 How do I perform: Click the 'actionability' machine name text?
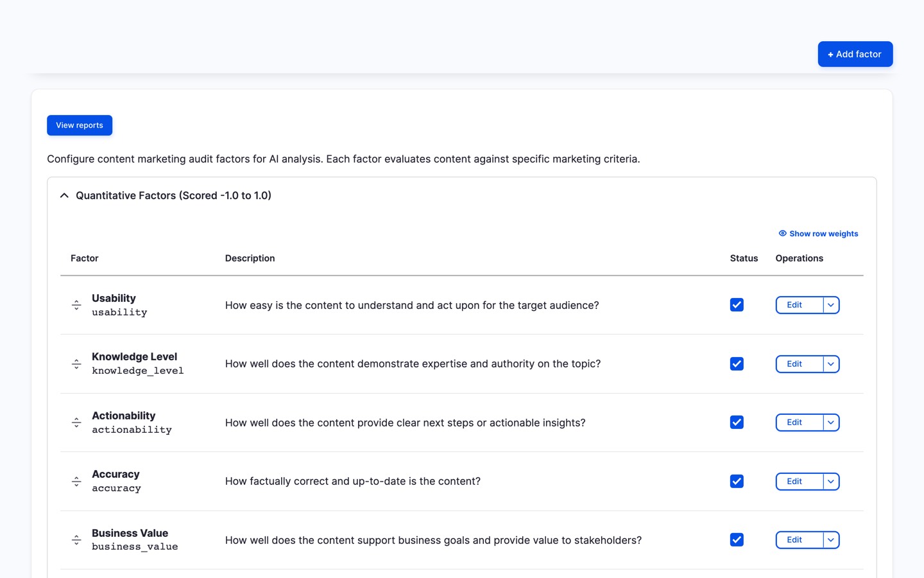coord(132,430)
